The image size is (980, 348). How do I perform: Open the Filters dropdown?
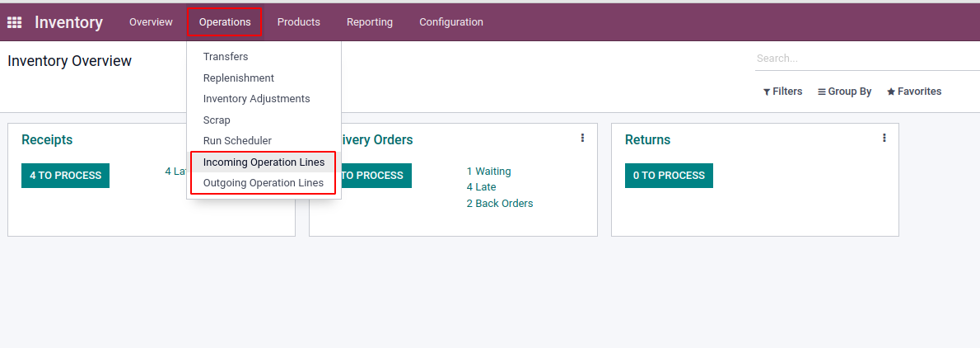pos(782,92)
